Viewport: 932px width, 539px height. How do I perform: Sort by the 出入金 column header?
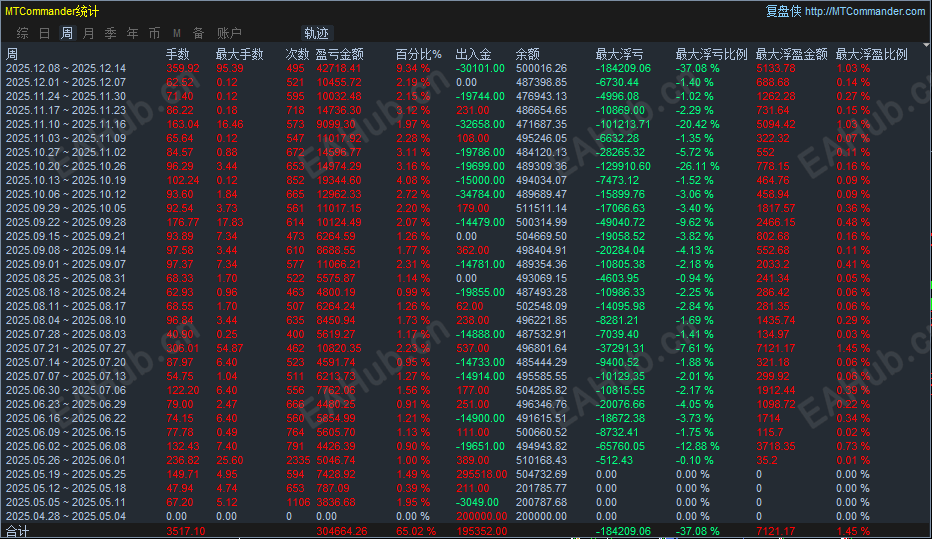coord(473,54)
